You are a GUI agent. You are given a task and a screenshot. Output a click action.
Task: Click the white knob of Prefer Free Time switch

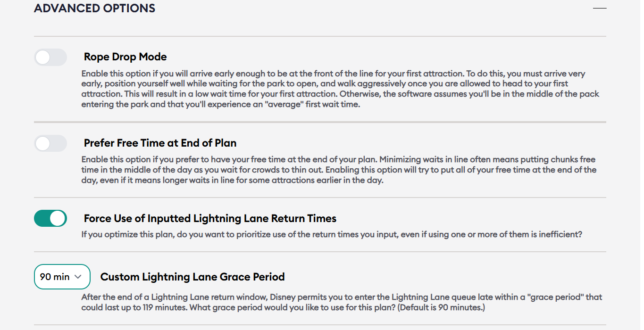click(x=43, y=143)
